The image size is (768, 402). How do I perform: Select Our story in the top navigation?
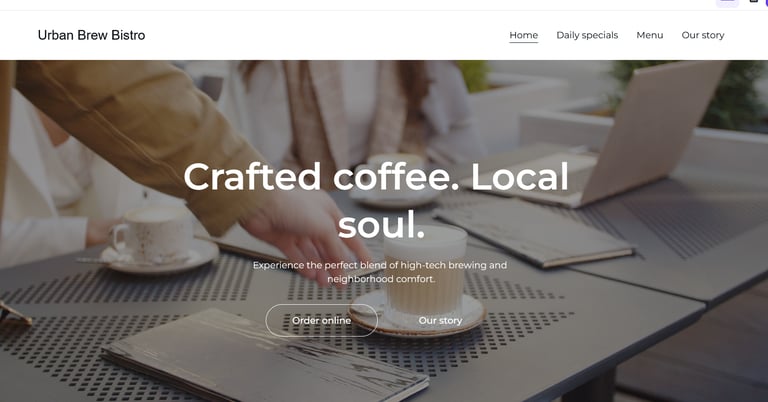(702, 35)
